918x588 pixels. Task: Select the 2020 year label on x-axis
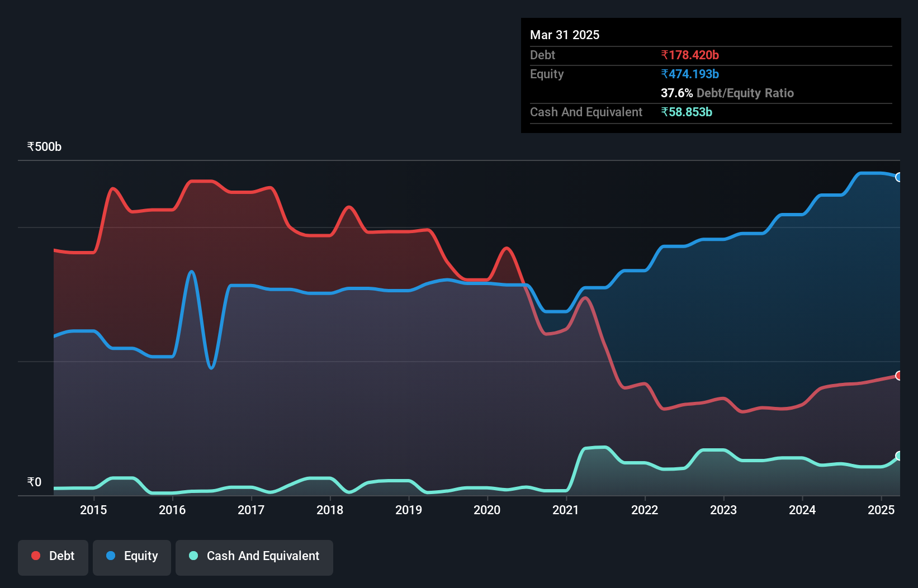[x=487, y=510]
